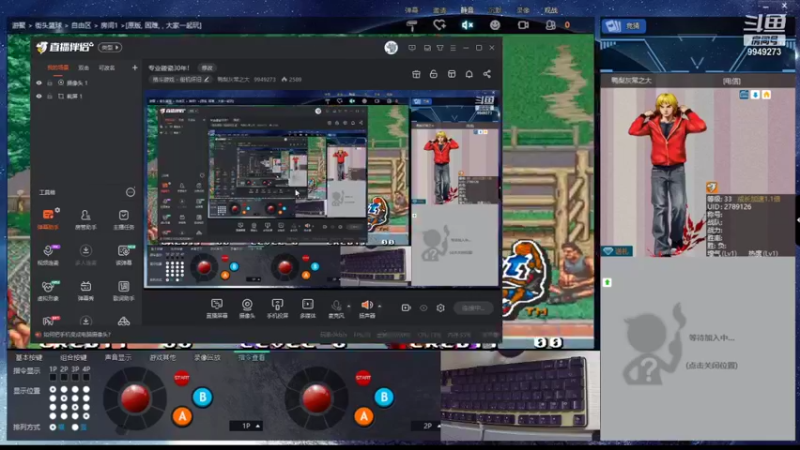Lock the 截屏 1 source

49,96
